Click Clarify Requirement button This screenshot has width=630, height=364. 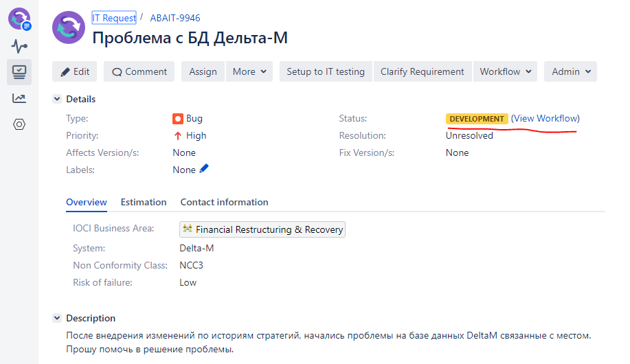pos(423,71)
